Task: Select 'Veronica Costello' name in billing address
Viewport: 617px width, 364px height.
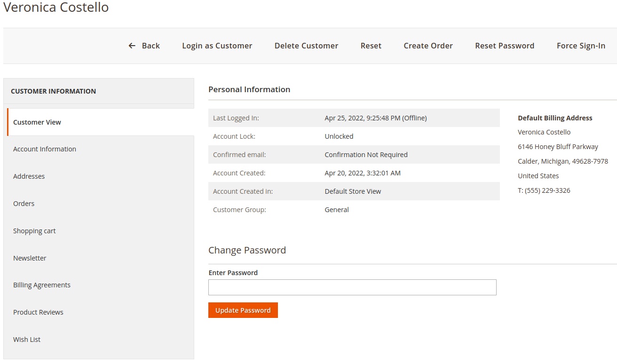Action: pyautogui.click(x=544, y=132)
